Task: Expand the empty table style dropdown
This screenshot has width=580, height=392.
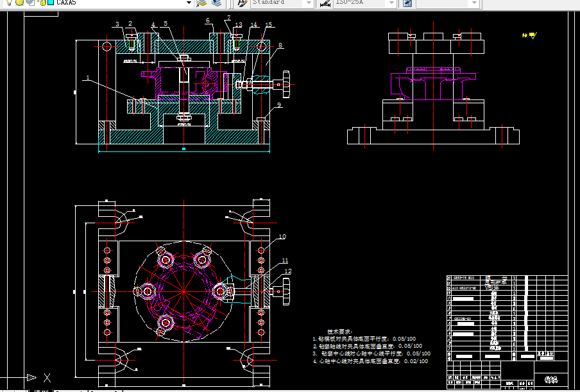Action: point(475,3)
